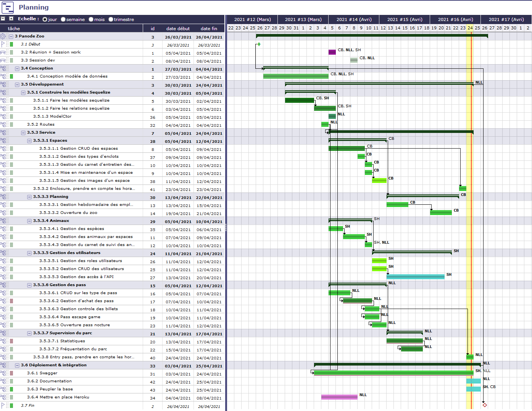Click the activity icon on the 3.6.1 Swagger row
Screen dimensions: 532x411
[x=3, y=373]
